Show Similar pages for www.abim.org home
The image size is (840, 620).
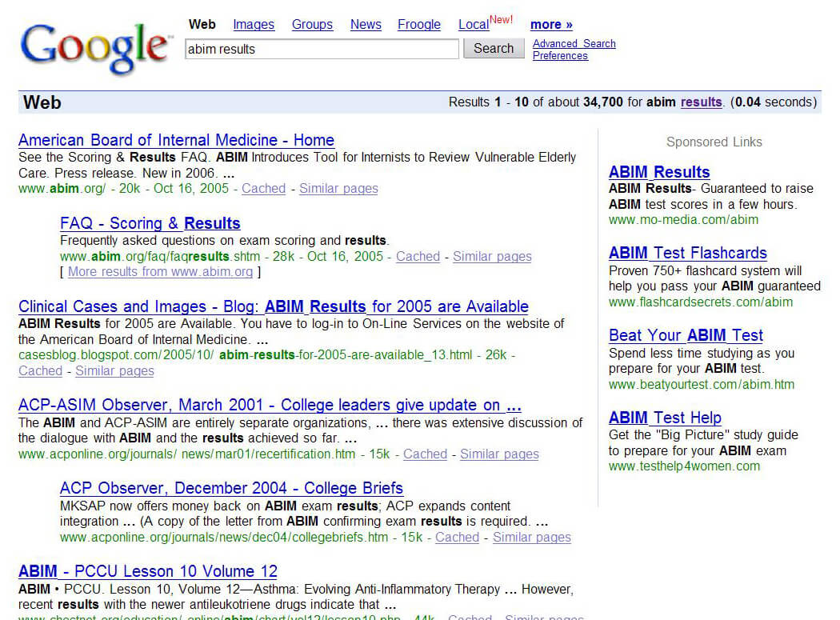338,189
